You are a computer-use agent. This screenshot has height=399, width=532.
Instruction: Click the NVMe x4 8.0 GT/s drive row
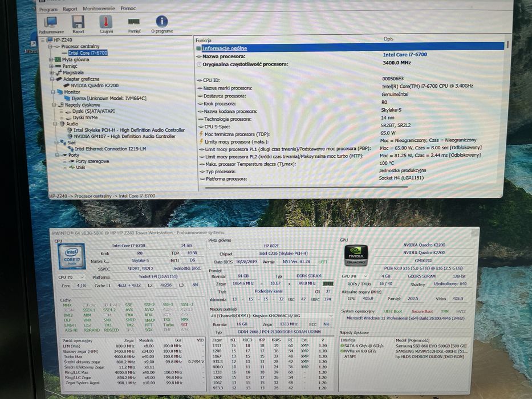(404, 351)
